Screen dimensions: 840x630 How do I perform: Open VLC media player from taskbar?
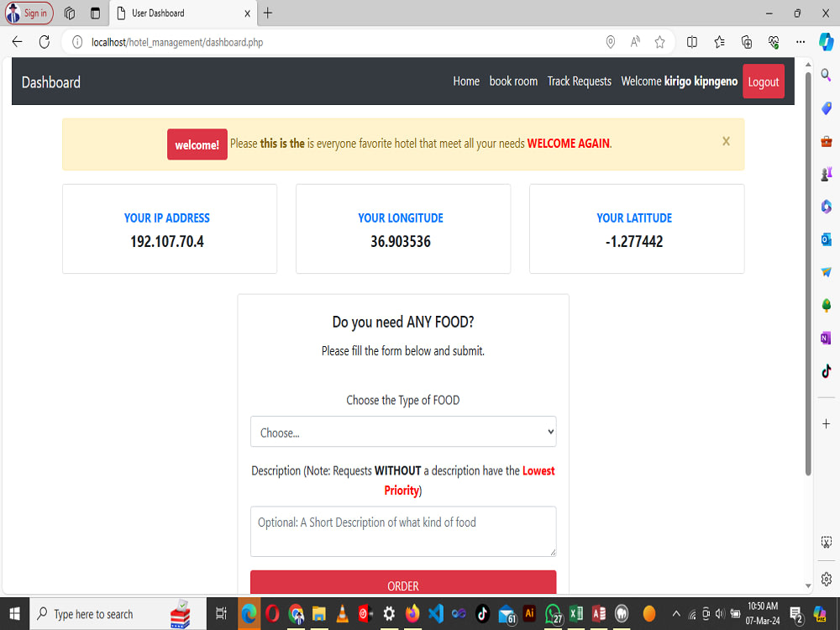click(x=342, y=614)
